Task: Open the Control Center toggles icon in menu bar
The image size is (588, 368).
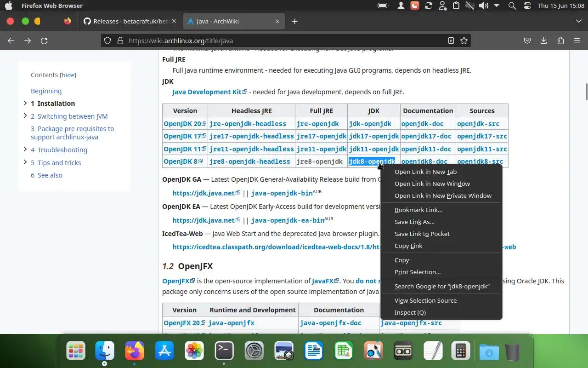Action: [527, 6]
